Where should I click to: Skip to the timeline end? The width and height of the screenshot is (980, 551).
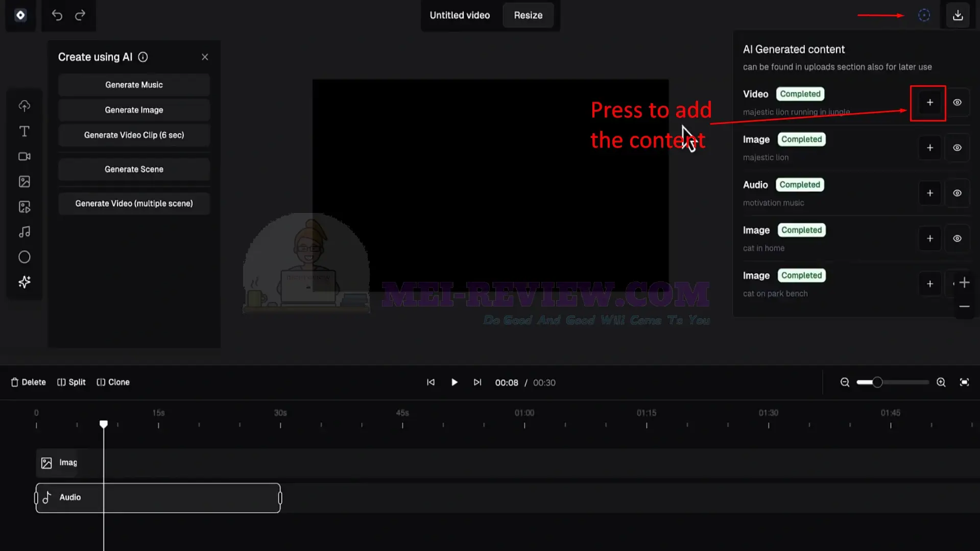[x=477, y=382]
